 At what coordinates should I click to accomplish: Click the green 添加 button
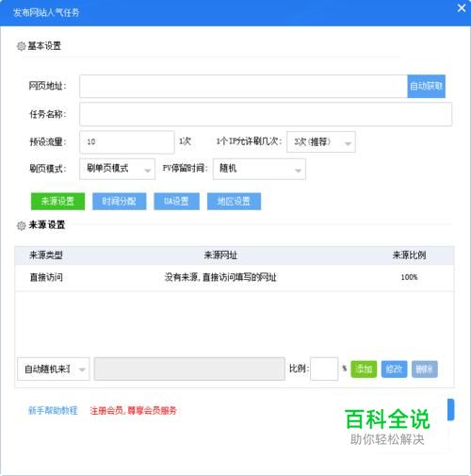pyautogui.click(x=364, y=369)
